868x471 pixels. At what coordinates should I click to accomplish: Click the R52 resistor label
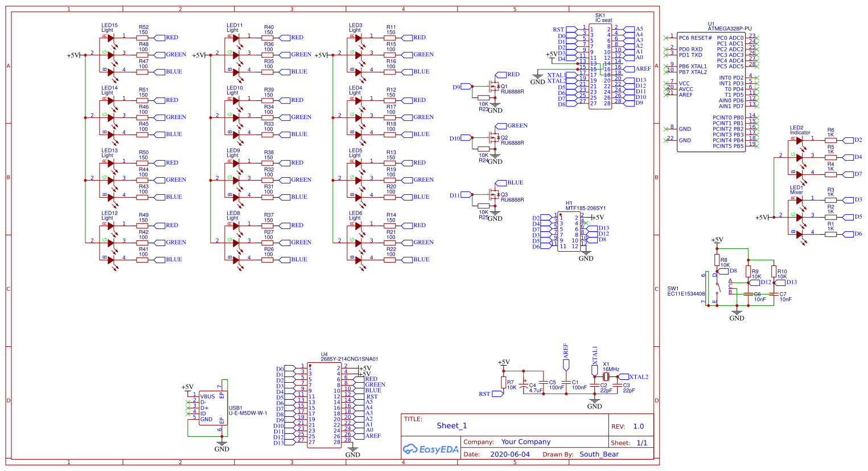coord(143,27)
